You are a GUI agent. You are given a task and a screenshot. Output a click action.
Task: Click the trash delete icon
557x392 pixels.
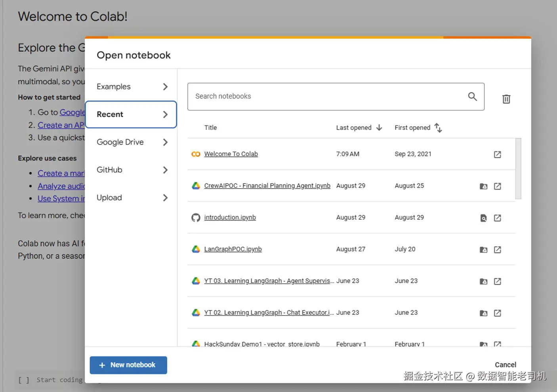coord(506,99)
